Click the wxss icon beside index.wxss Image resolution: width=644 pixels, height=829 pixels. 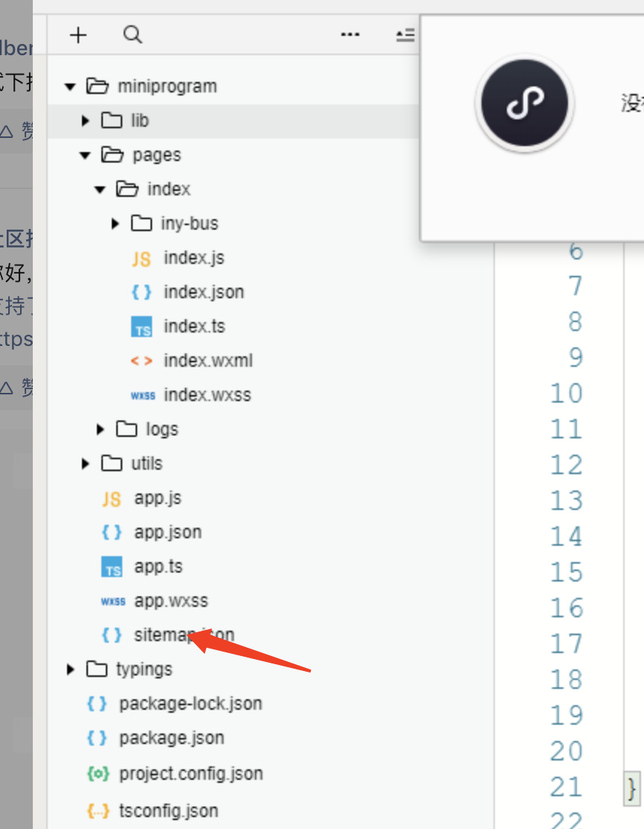click(143, 395)
